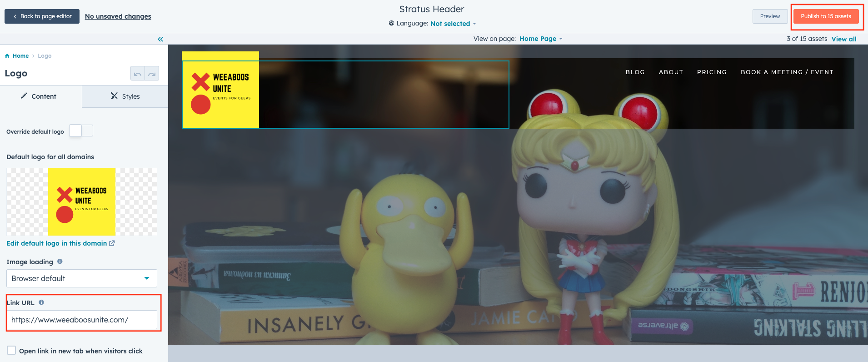
Task: Select the Content tab
Action: [39, 96]
